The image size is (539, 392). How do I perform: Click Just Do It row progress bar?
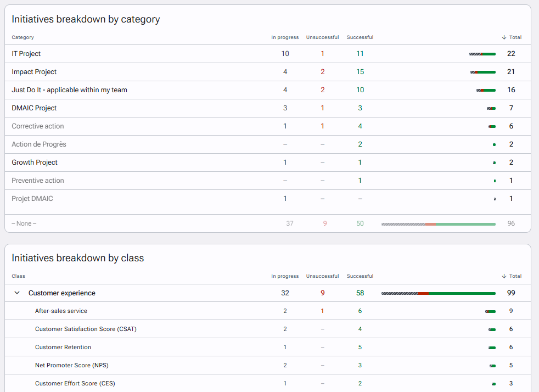486,91
